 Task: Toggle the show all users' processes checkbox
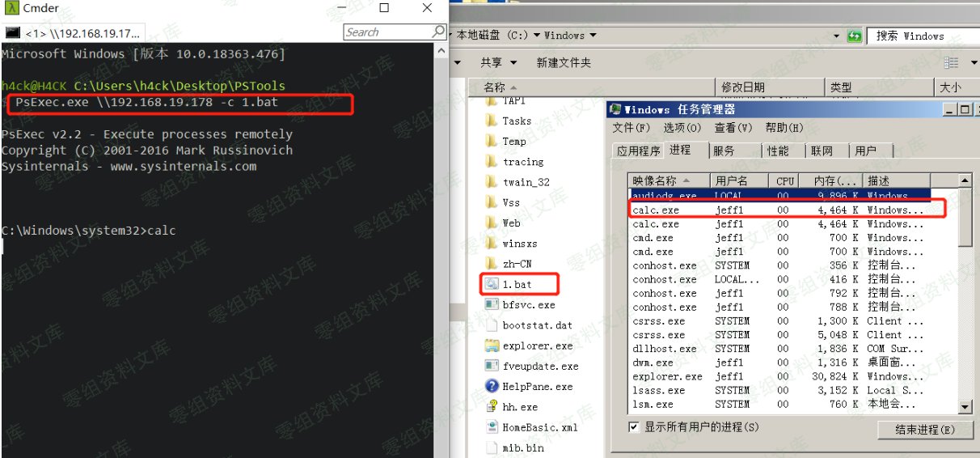tap(634, 426)
